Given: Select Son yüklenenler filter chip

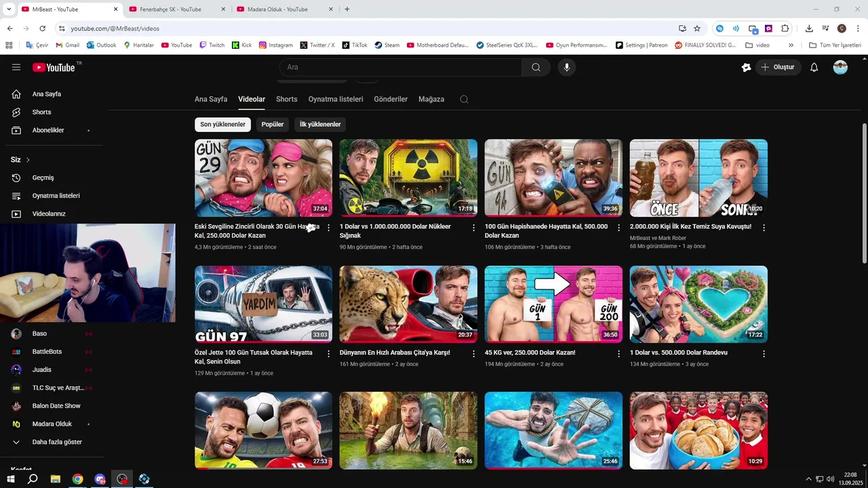Looking at the screenshot, I should click(x=222, y=125).
